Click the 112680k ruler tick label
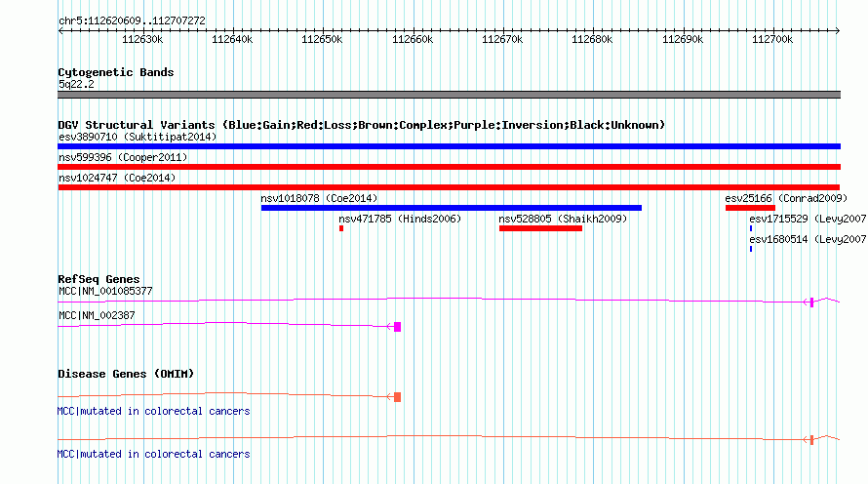This screenshot has height=484, width=868. (592, 39)
